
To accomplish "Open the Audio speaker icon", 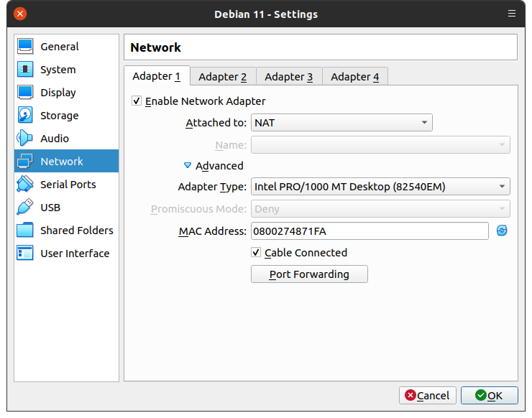I will (25, 139).
